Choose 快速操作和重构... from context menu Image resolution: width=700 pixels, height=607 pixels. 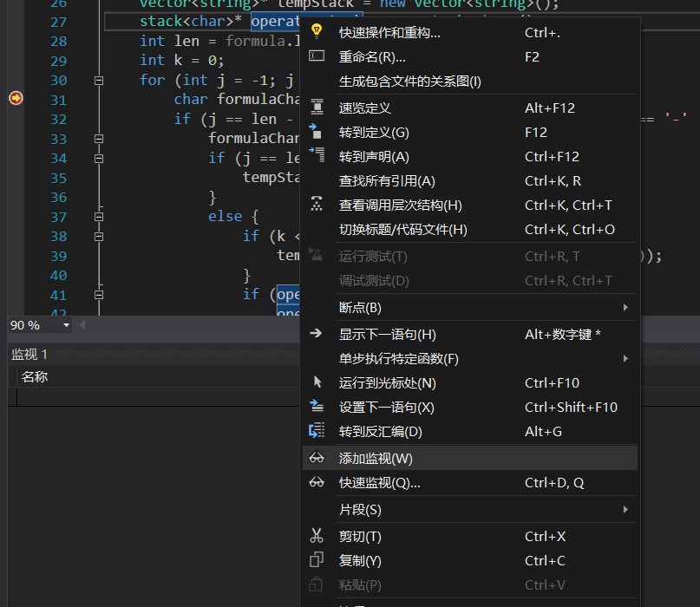tap(469, 33)
